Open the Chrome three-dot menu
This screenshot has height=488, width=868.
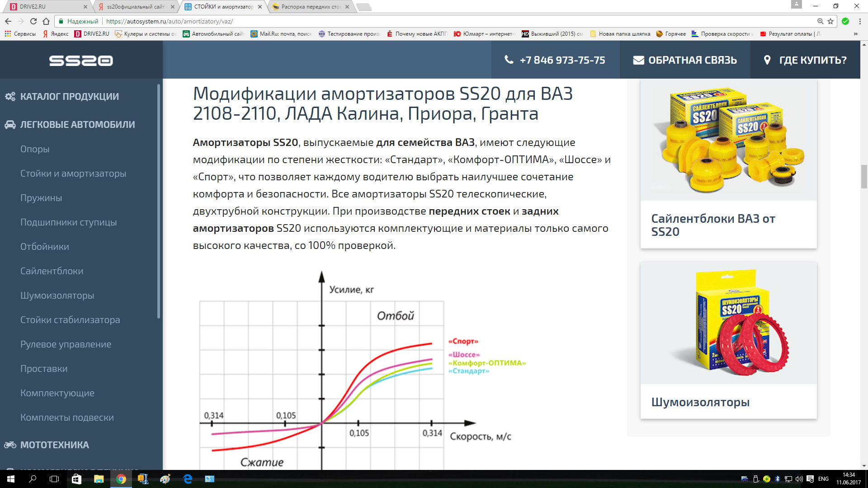coord(860,21)
